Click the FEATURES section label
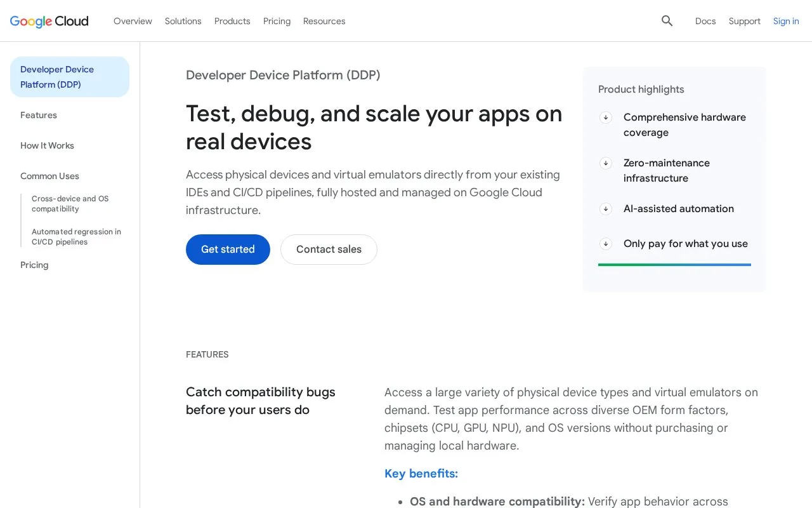The height and width of the screenshot is (508, 812). (207, 354)
